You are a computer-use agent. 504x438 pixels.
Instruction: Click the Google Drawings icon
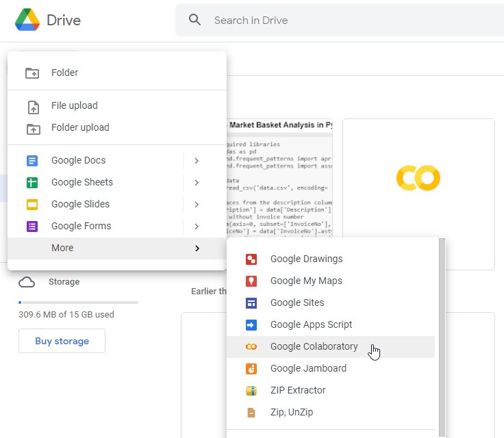(x=251, y=259)
